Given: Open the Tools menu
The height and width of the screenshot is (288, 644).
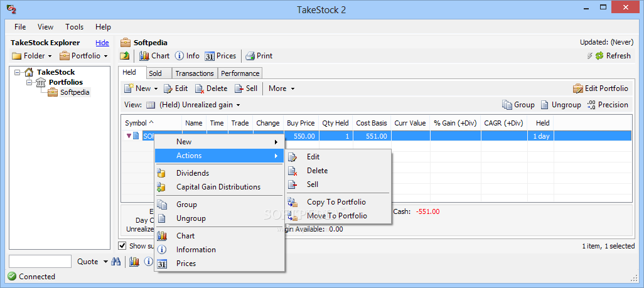Looking at the screenshot, I should [x=74, y=27].
